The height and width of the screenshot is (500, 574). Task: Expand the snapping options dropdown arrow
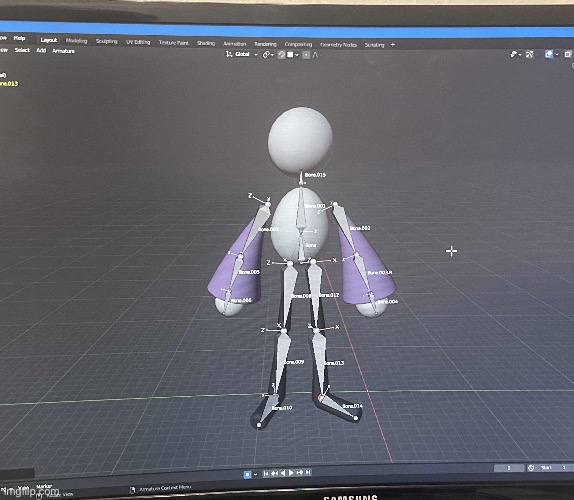pyautogui.click(x=297, y=55)
